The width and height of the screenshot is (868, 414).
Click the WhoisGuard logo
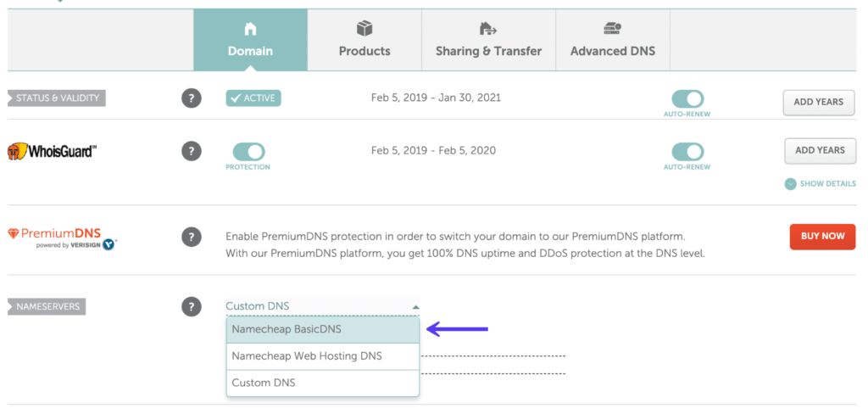coord(52,152)
